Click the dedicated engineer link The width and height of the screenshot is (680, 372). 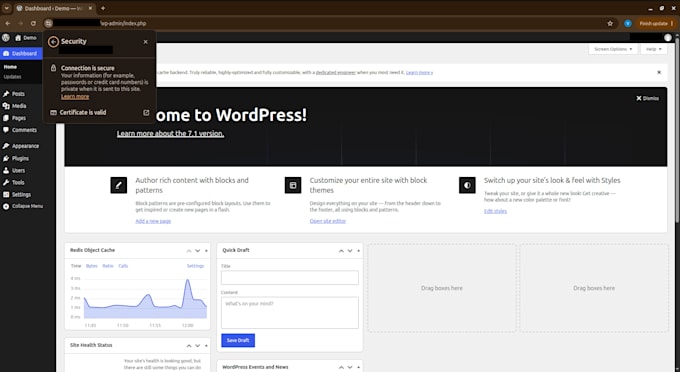point(336,72)
